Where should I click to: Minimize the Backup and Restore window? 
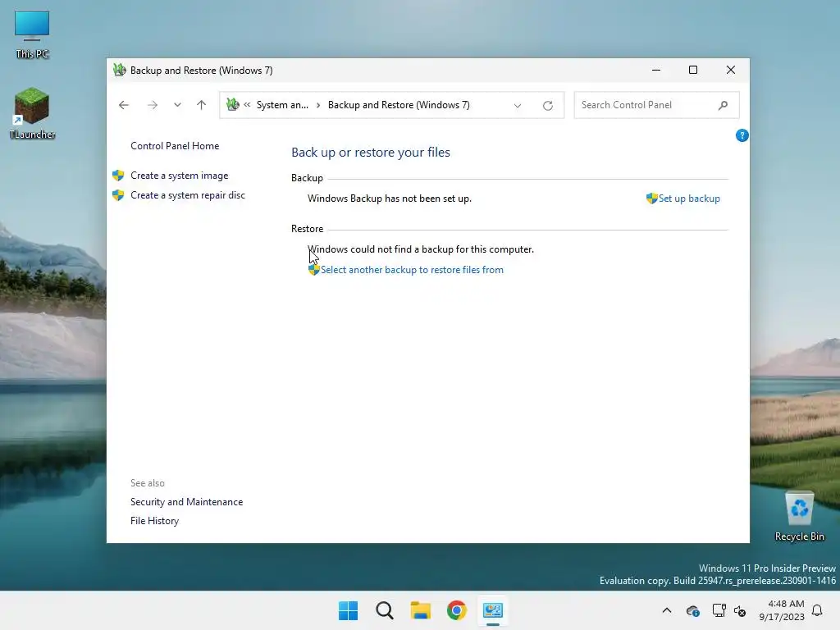point(656,71)
